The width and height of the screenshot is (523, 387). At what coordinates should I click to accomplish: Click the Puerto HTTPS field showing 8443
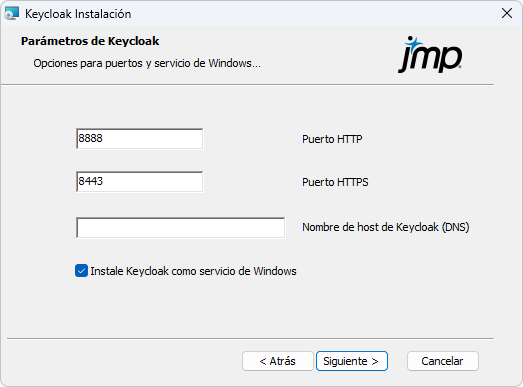tap(139, 181)
